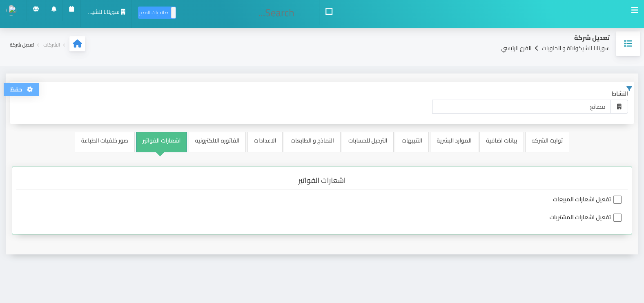Switch to التنبيهات tab
This screenshot has width=644, height=303.
point(412,142)
